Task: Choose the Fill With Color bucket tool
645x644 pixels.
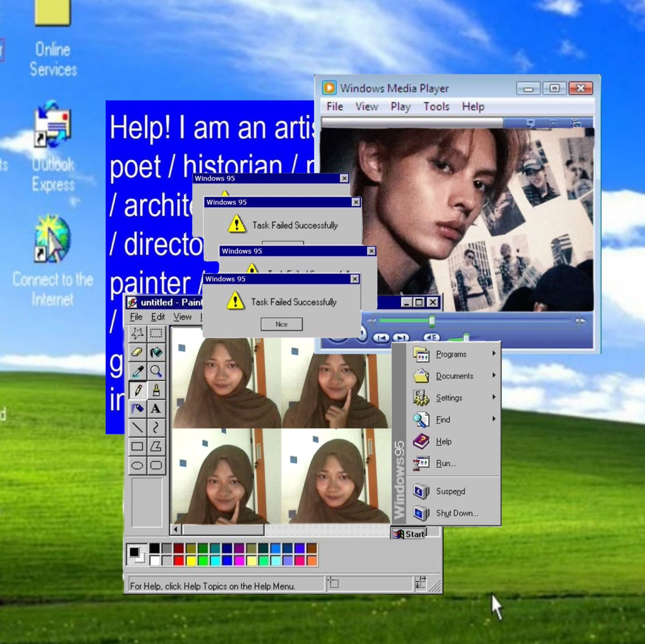Action: point(156,352)
